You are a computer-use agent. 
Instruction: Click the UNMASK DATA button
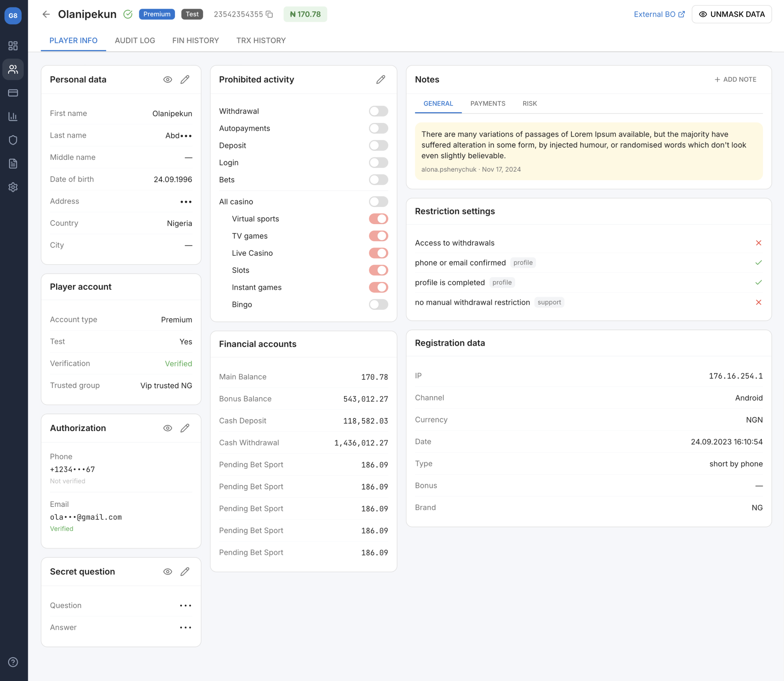click(x=732, y=14)
